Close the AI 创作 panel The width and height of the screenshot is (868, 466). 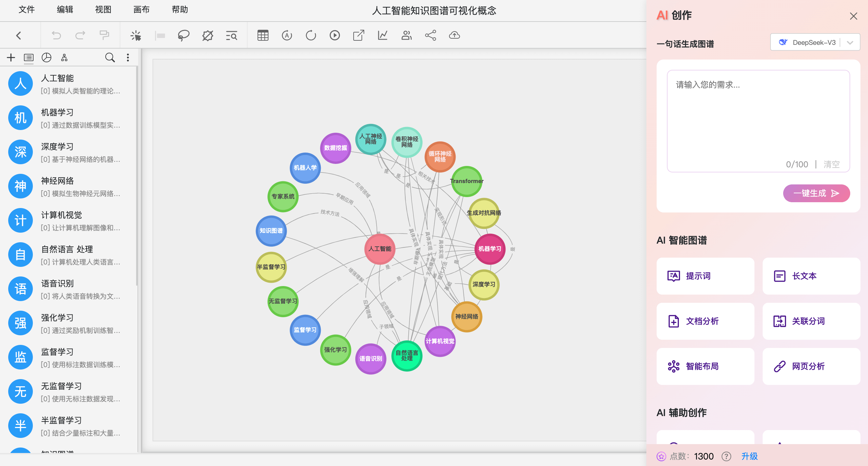853,16
